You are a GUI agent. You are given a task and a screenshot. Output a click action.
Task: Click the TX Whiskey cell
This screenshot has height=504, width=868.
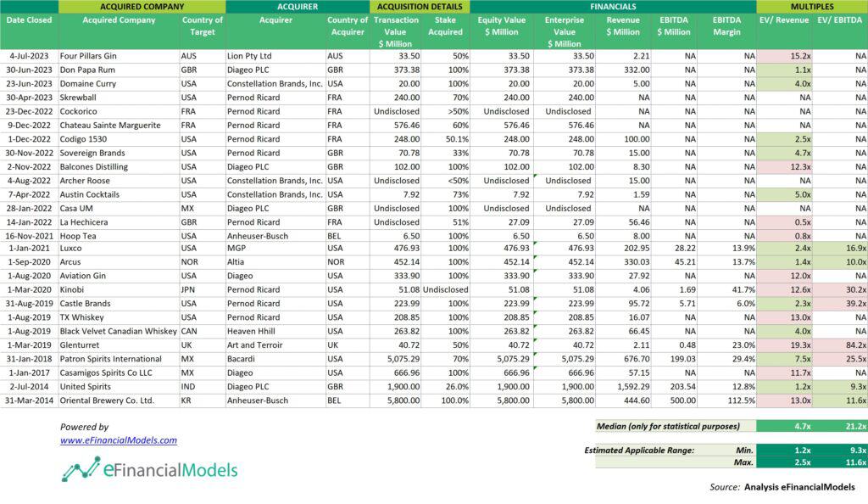tap(119, 317)
